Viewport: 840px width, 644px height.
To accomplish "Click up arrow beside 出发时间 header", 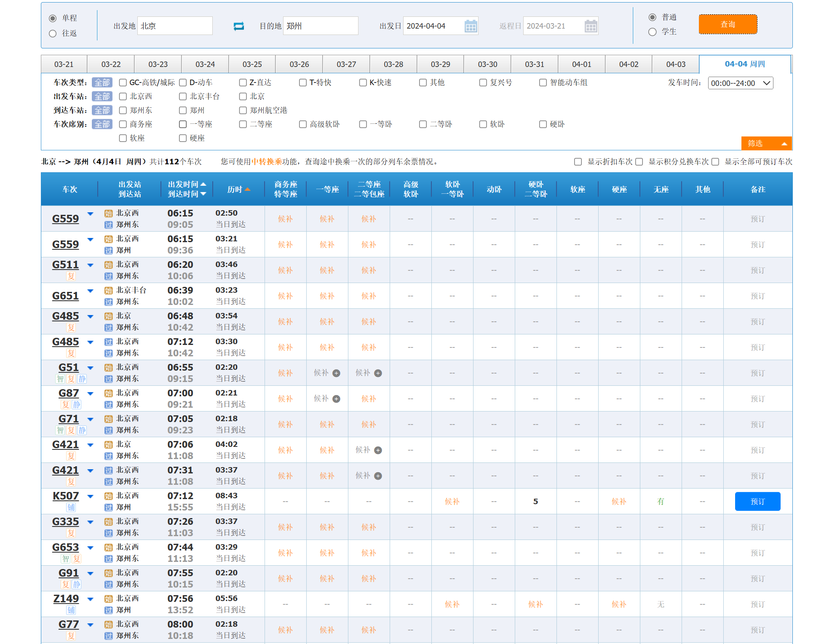I will (x=203, y=184).
